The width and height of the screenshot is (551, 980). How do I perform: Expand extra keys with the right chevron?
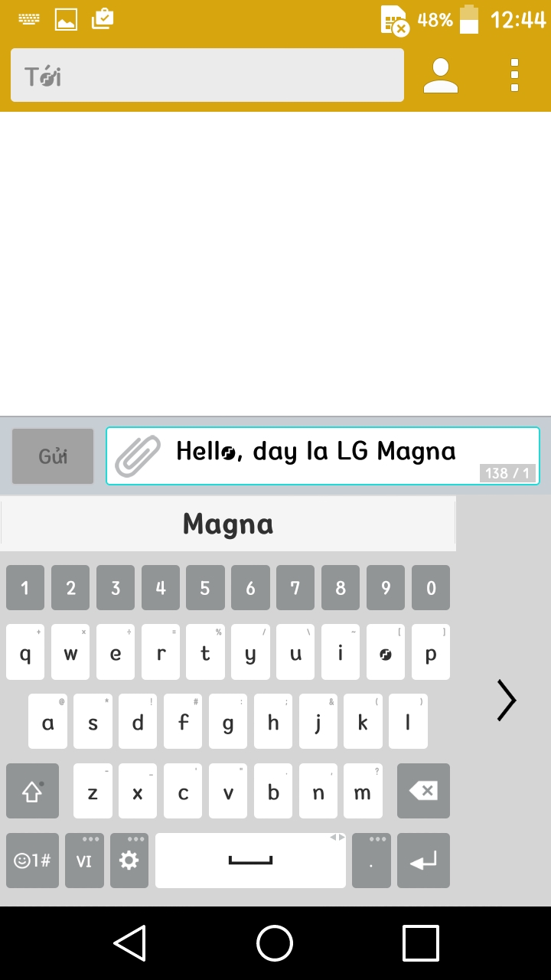pyautogui.click(x=506, y=700)
